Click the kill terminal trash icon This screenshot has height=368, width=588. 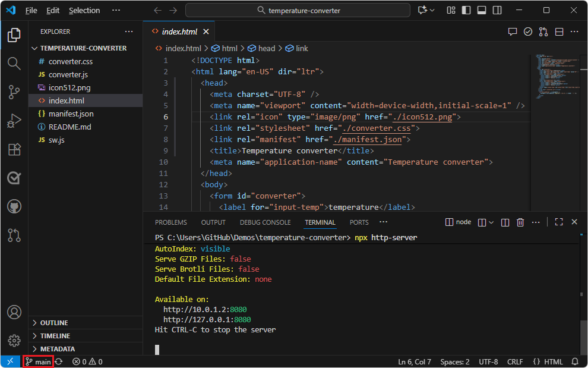pos(520,222)
